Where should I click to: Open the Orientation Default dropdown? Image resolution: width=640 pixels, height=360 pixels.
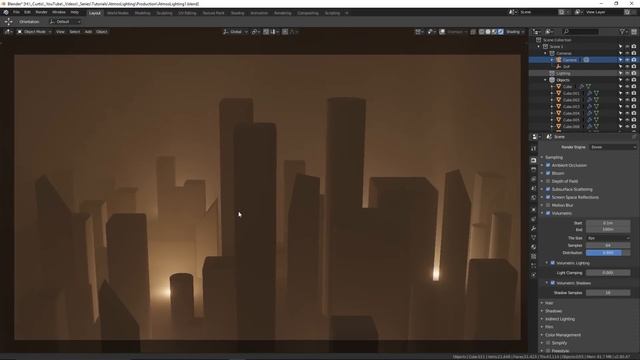click(x=65, y=22)
